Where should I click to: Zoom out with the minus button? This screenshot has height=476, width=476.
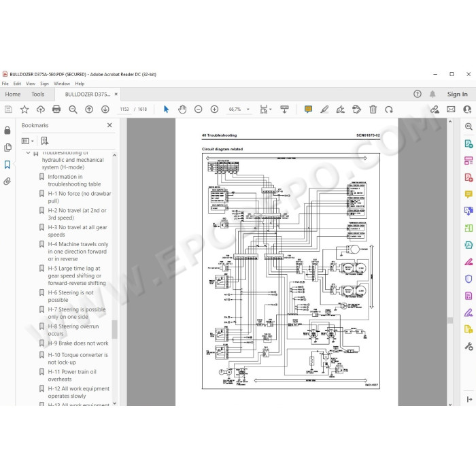199,109
